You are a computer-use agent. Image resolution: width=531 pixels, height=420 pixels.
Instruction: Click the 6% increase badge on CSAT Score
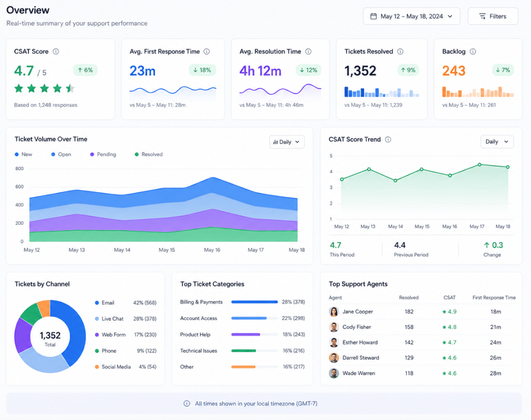(x=85, y=70)
